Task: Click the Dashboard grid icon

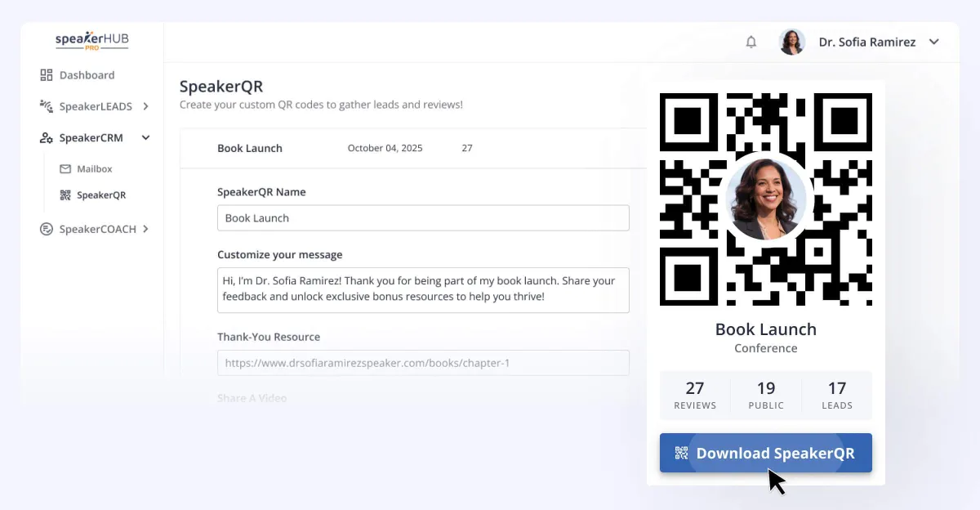Action: tap(47, 75)
